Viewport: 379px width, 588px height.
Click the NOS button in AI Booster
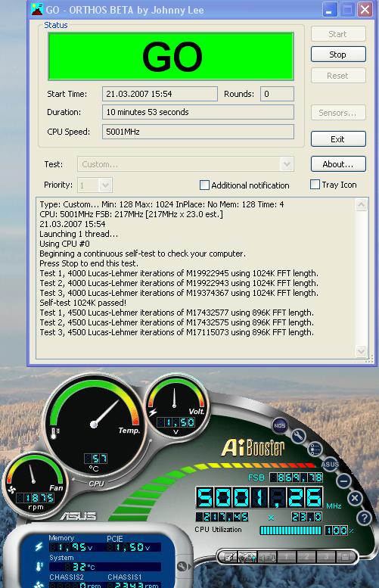280,425
